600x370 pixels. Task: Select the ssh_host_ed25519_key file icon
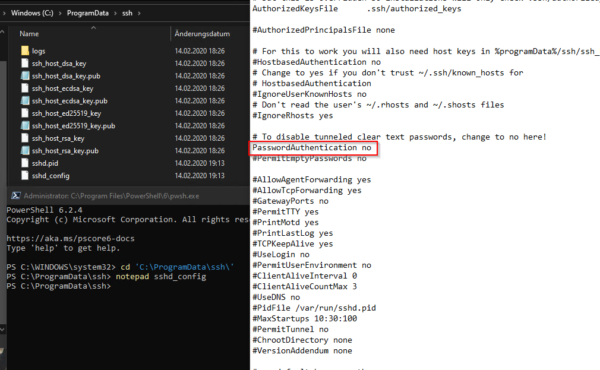click(x=25, y=113)
